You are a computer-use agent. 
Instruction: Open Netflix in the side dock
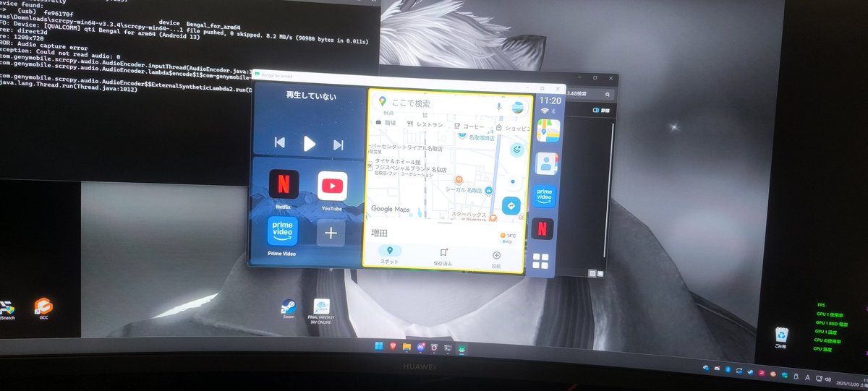coord(542,228)
